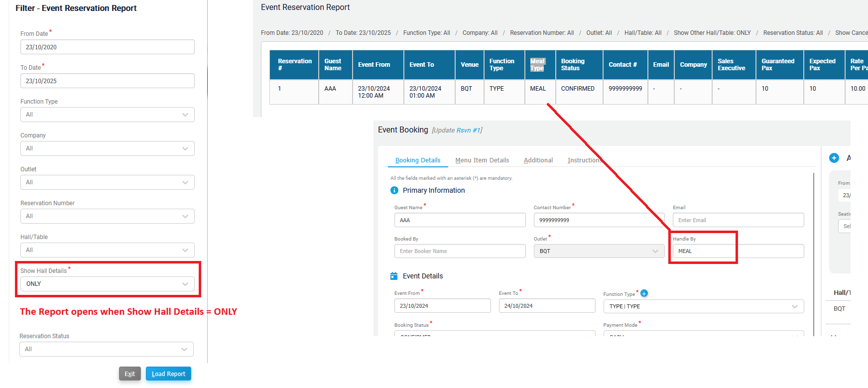Viewport: 868px width, 388px height.
Task: Switch to Menu Item Details tab
Action: pos(482,160)
